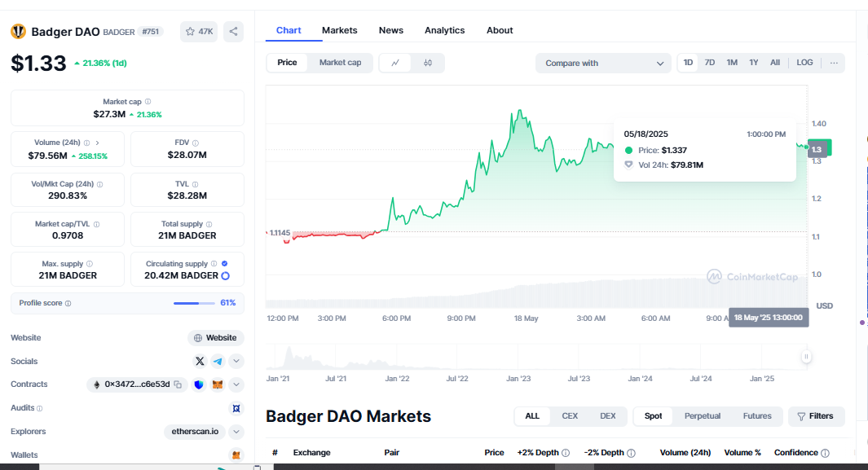Set chart range to 1D
Screen dimensions: 868x470
click(x=688, y=63)
